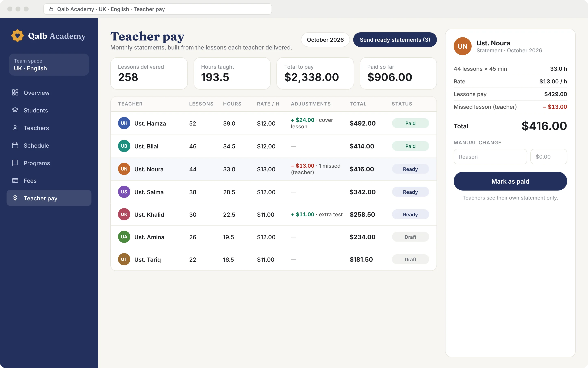The height and width of the screenshot is (368, 588).
Task: Go to Overview in the sidebar
Action: [x=49, y=93]
